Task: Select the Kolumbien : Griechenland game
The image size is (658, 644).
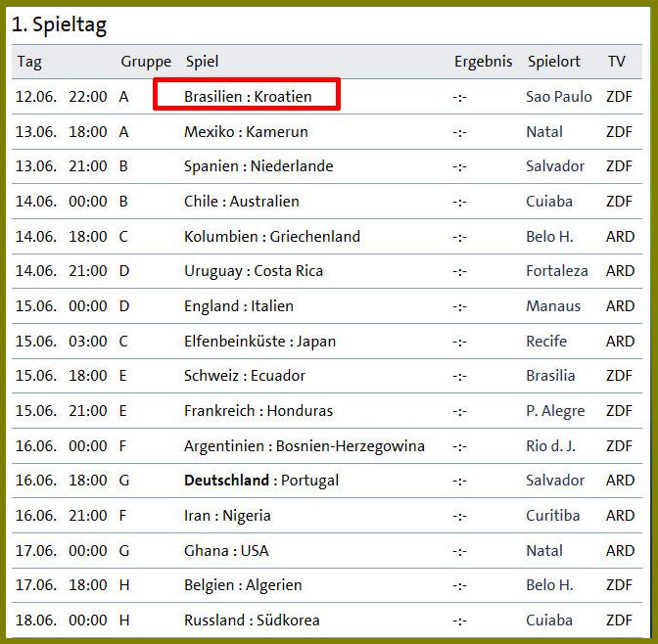Action: 272,237
